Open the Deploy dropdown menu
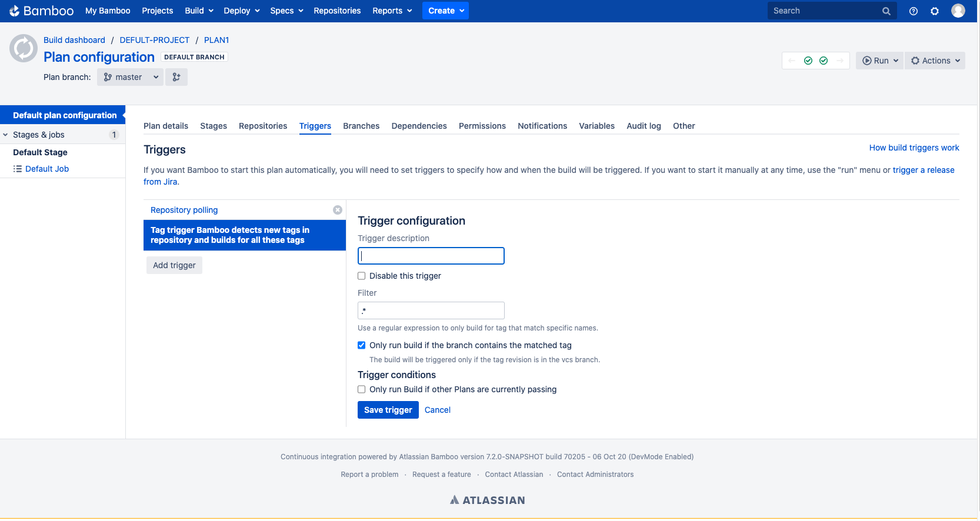 [241, 11]
